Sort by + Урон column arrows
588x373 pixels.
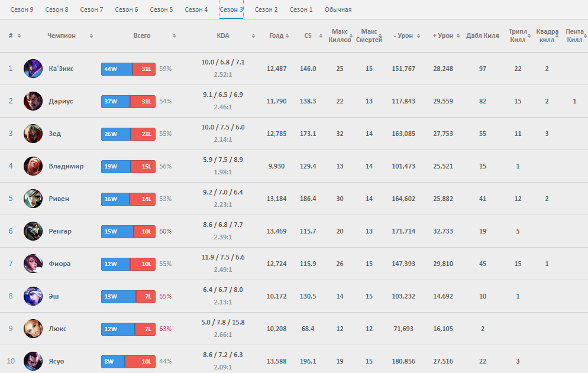point(458,35)
